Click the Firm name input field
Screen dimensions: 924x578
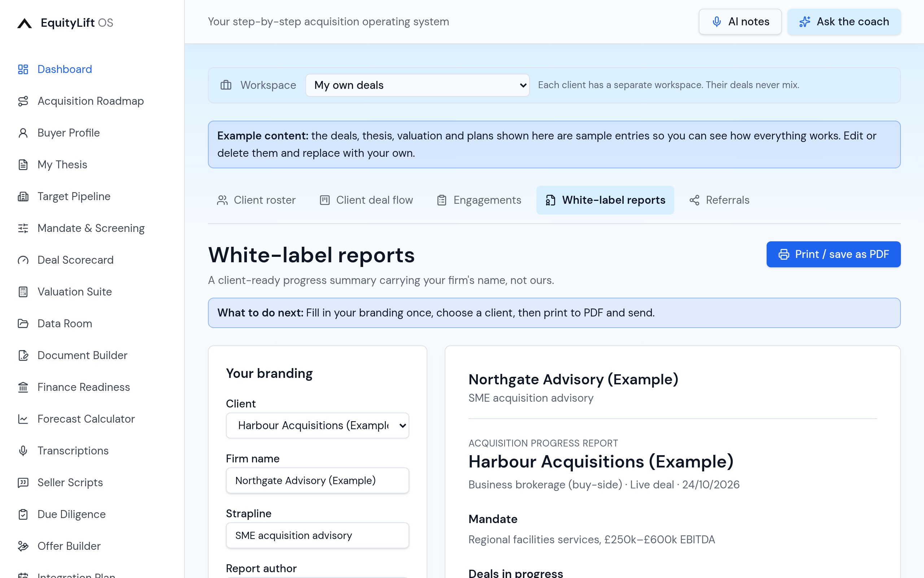(317, 480)
